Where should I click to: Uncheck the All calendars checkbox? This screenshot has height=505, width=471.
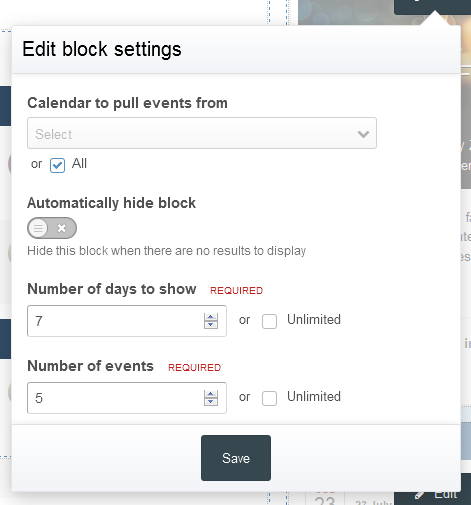click(57, 165)
